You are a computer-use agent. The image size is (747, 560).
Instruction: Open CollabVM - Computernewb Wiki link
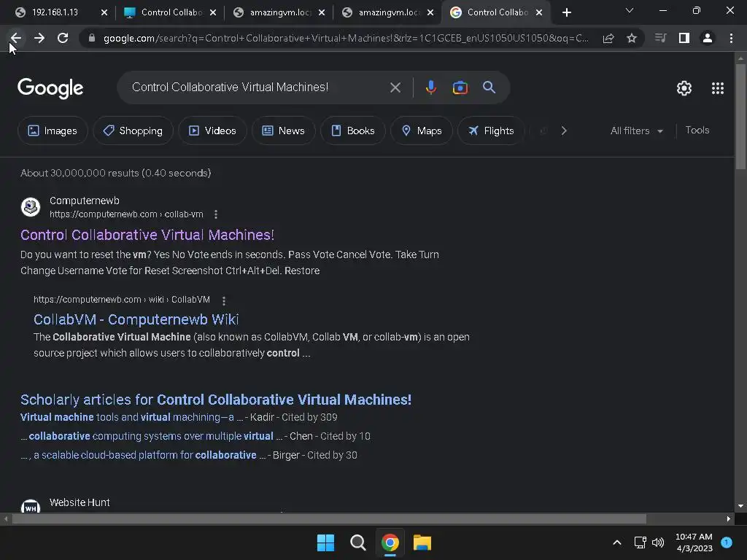136,319
